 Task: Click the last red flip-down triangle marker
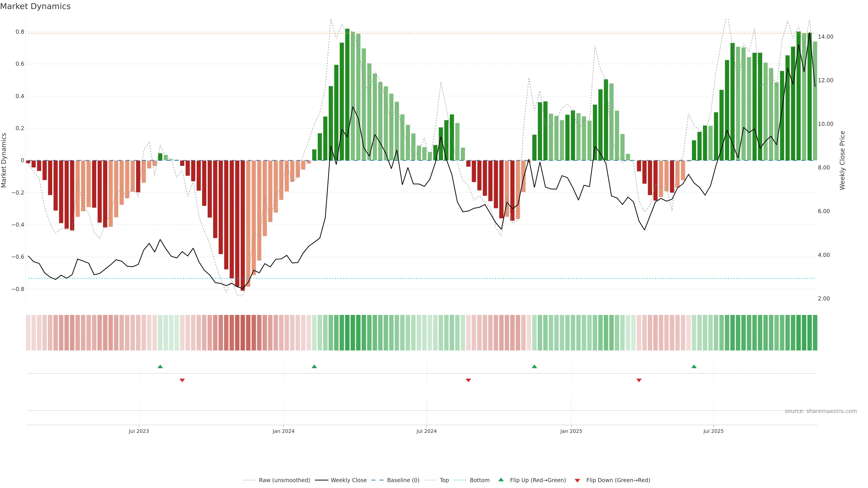coord(639,380)
